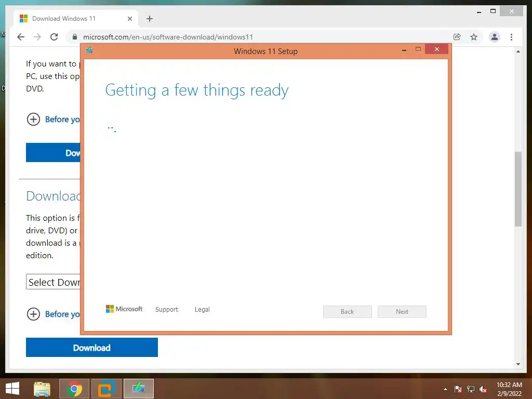Image resolution: width=532 pixels, height=399 pixels.
Task: Click the bottom blue Download button on webpage
Action: coord(92,347)
